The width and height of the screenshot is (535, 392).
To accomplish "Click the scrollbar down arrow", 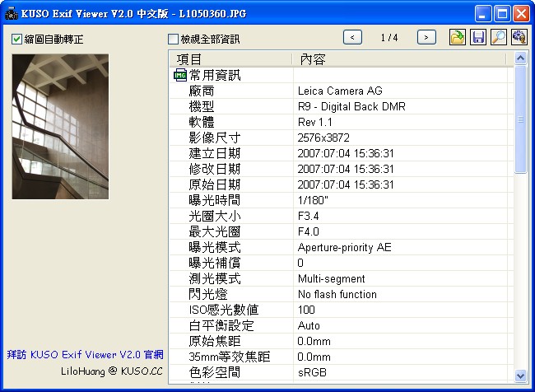I will (x=520, y=376).
